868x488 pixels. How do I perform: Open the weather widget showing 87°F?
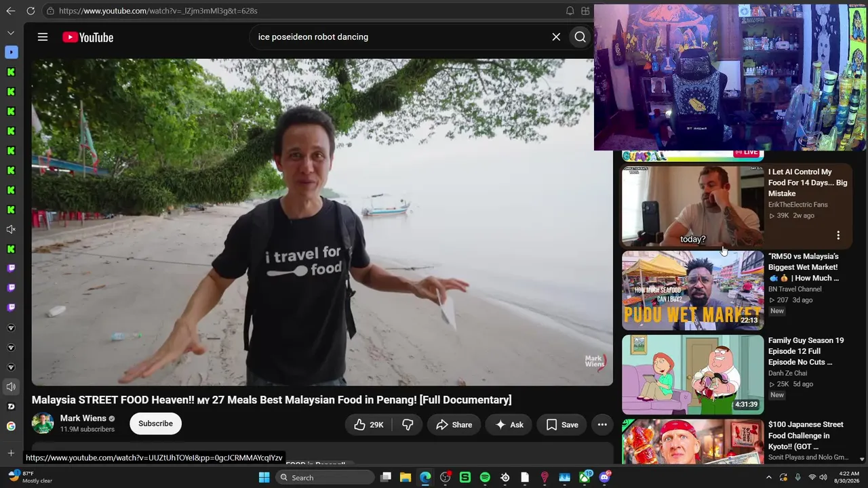[28, 477]
